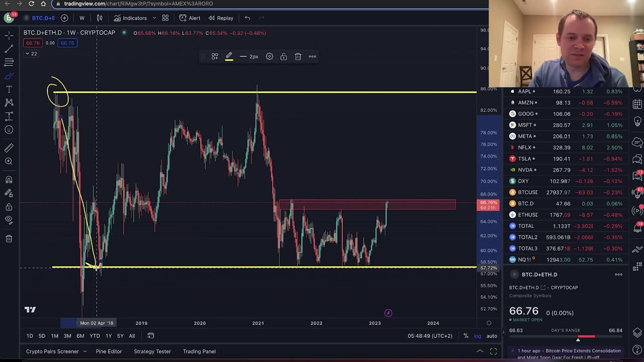644x362 pixels.
Task: Open BTC.D+ETH.D details more options menu
Action: [619, 275]
